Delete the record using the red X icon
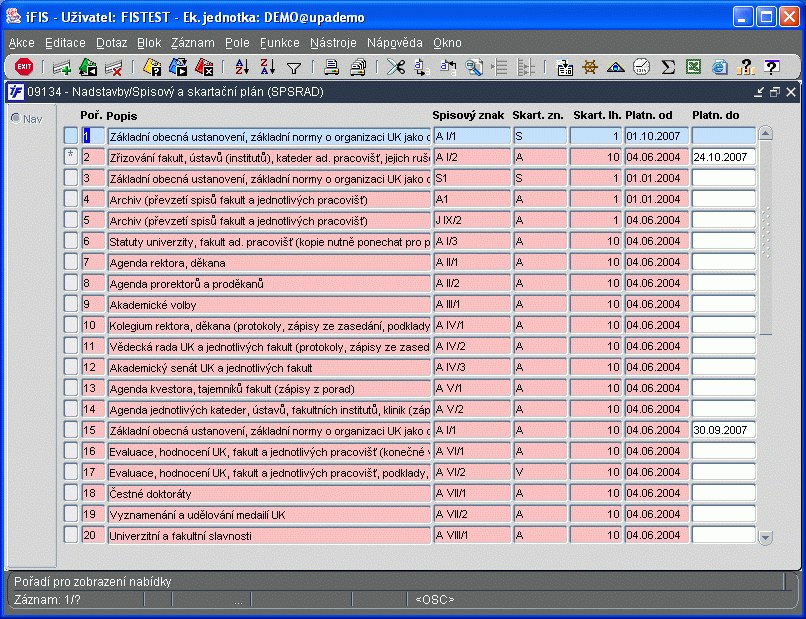Viewport: 806px width, 619px height. (114, 67)
